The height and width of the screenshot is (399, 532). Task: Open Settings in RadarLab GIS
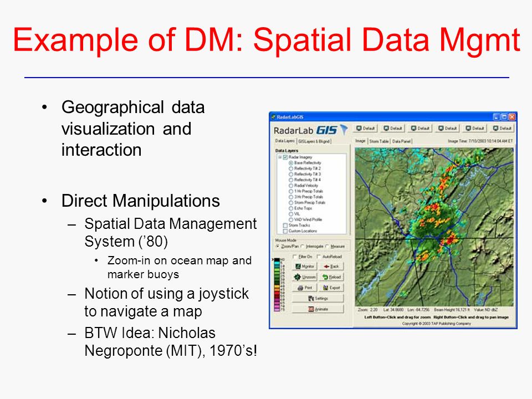pyautogui.click(x=318, y=298)
